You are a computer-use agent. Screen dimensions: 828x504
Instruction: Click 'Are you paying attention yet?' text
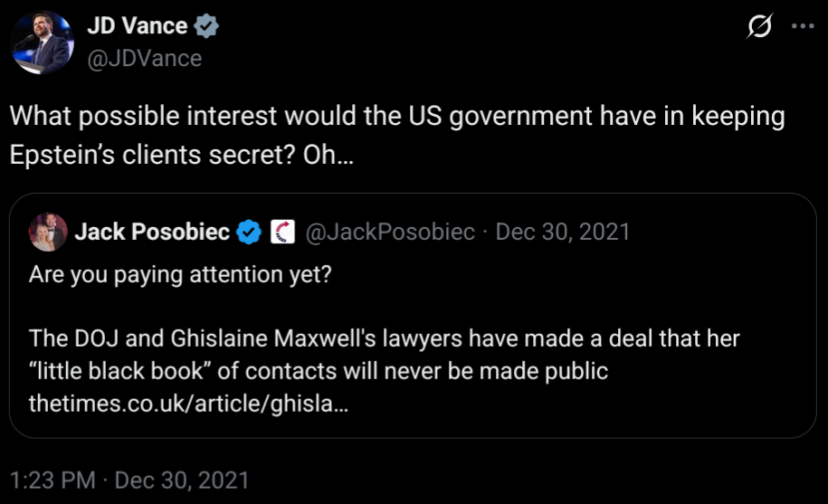point(180,274)
